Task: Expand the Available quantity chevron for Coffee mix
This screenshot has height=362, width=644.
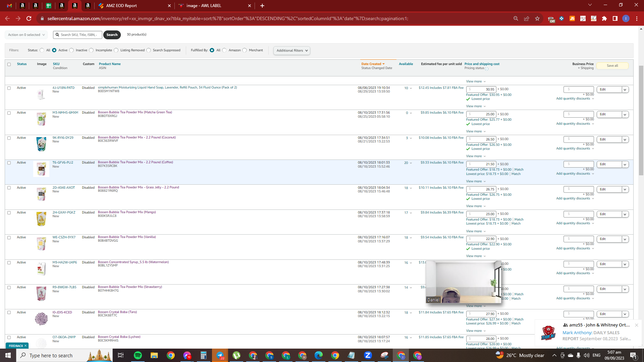Action: pos(411,163)
